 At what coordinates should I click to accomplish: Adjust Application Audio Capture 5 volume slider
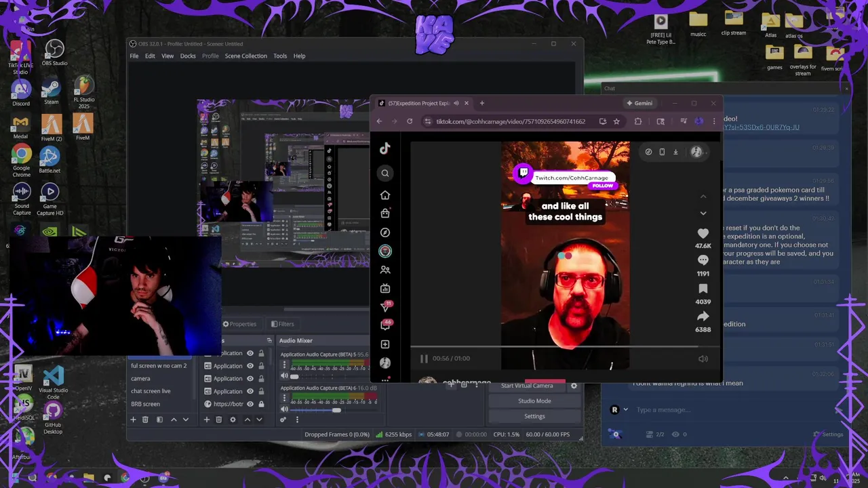tap(329, 375)
